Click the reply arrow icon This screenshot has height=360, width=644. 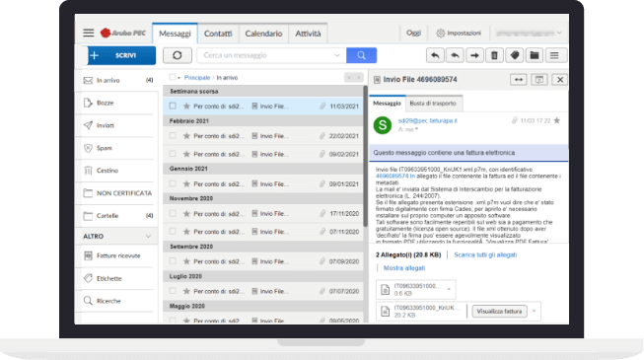pos(435,55)
